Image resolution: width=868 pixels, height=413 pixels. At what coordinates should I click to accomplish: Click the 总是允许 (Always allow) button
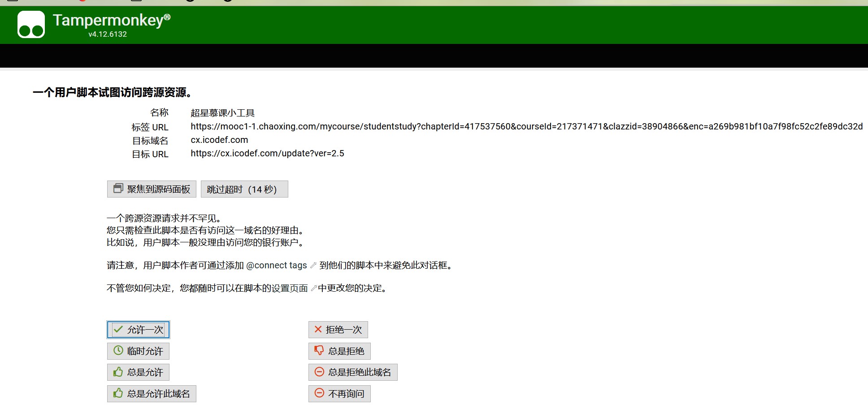pyautogui.click(x=138, y=372)
